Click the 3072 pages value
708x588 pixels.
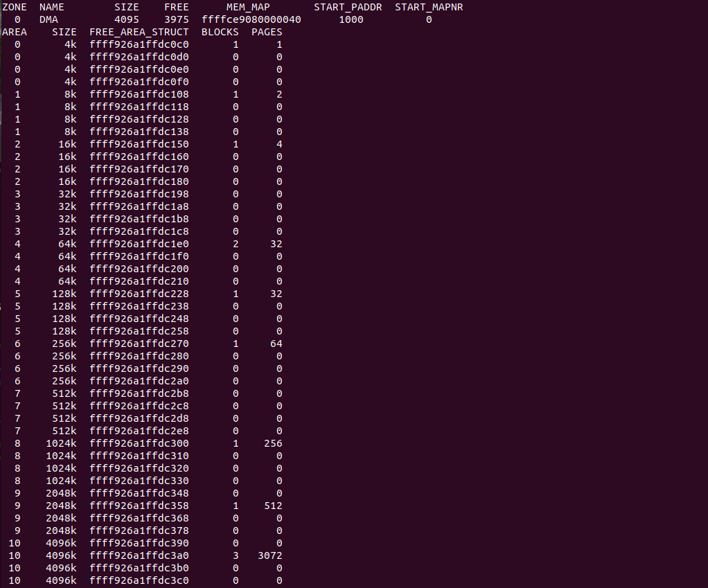269,555
